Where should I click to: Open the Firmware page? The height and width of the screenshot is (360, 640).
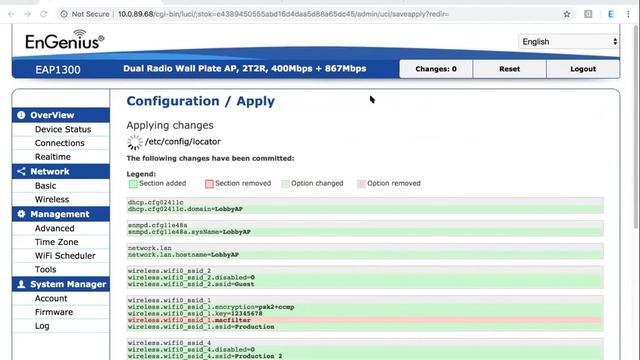tap(54, 312)
